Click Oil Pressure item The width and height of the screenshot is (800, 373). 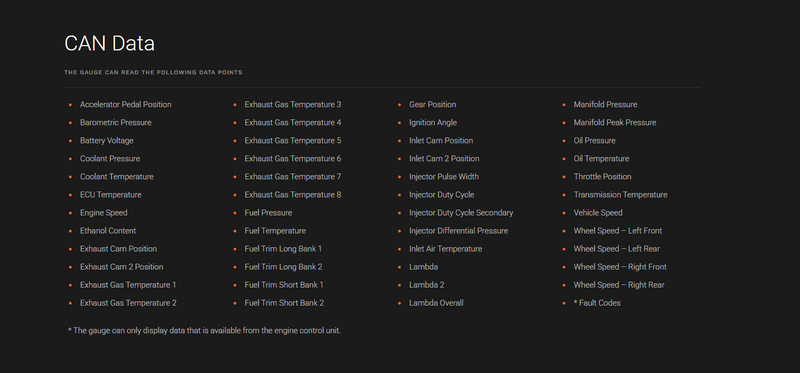pyautogui.click(x=594, y=141)
